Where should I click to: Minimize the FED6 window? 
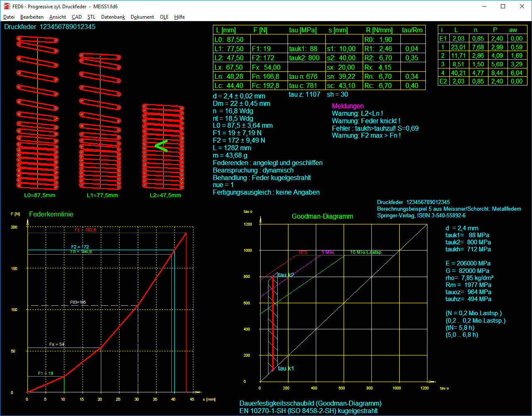pyautogui.click(x=484, y=6)
